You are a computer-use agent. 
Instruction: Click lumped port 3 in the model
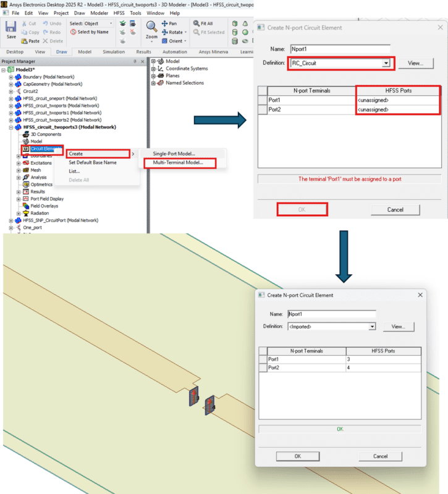[x=194, y=396]
